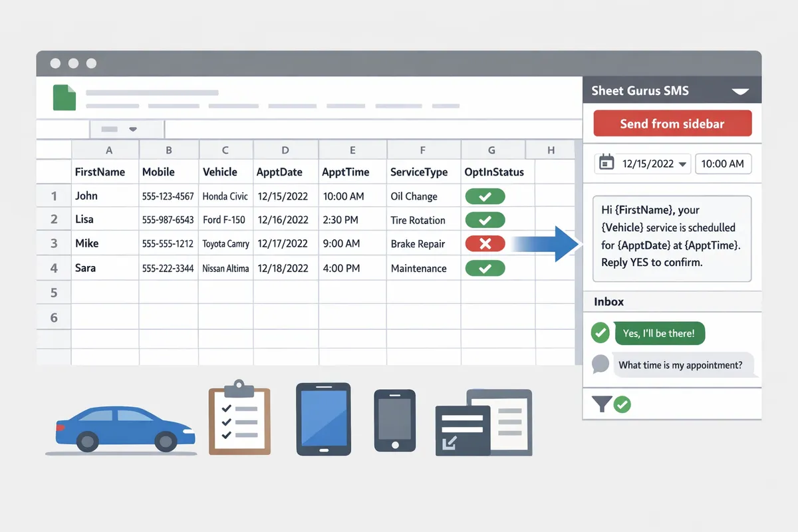
Task: Click the cell containing John
Action: tap(105, 196)
